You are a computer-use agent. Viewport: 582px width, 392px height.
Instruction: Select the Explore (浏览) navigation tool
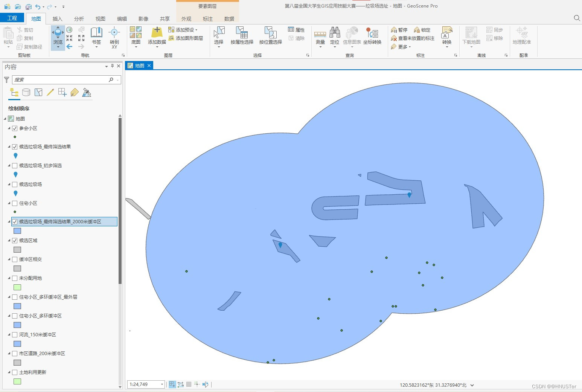pos(58,37)
